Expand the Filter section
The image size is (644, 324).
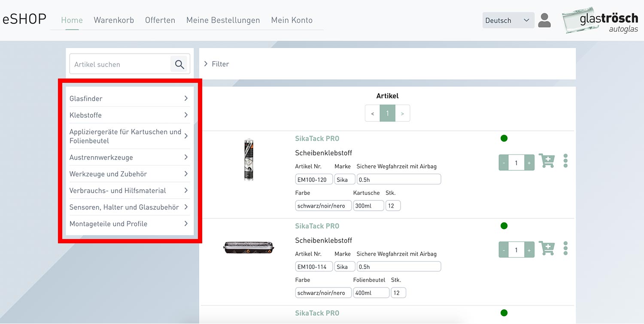216,64
